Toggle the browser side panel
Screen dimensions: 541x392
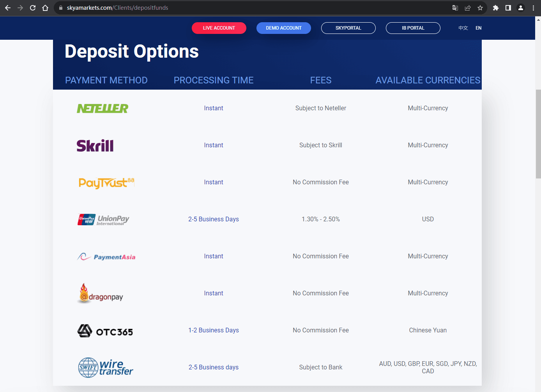point(508,8)
